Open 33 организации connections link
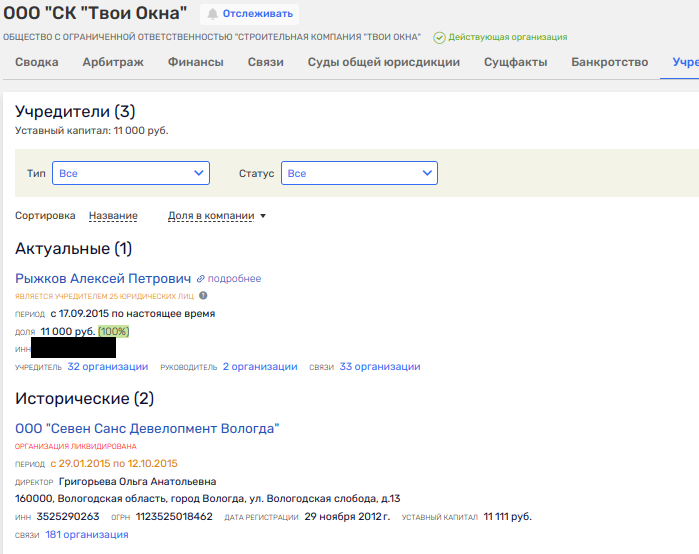This screenshot has height=554, width=699. 380,367
